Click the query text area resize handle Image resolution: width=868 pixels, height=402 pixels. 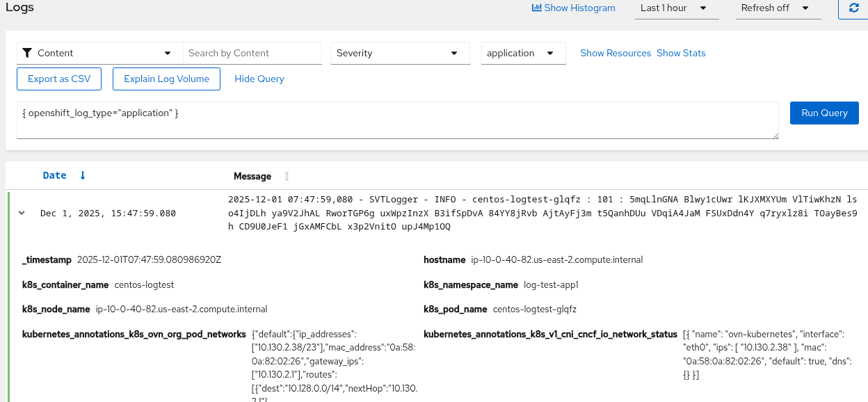775,135
